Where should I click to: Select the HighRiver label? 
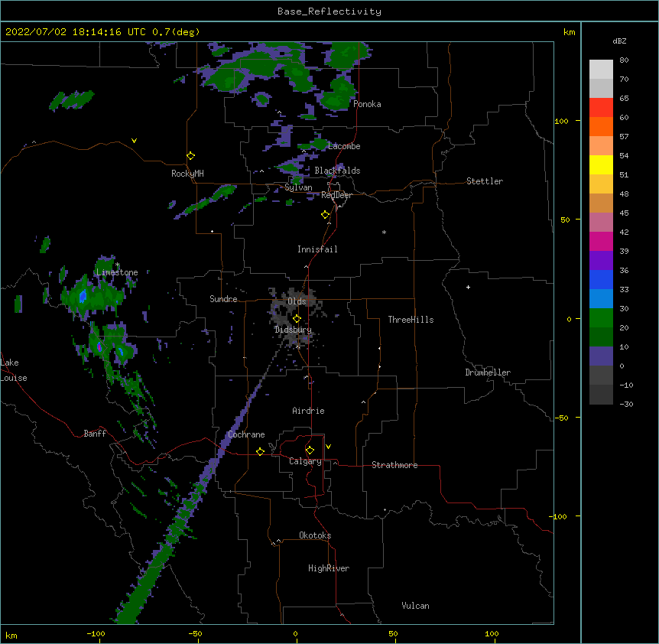(x=329, y=568)
